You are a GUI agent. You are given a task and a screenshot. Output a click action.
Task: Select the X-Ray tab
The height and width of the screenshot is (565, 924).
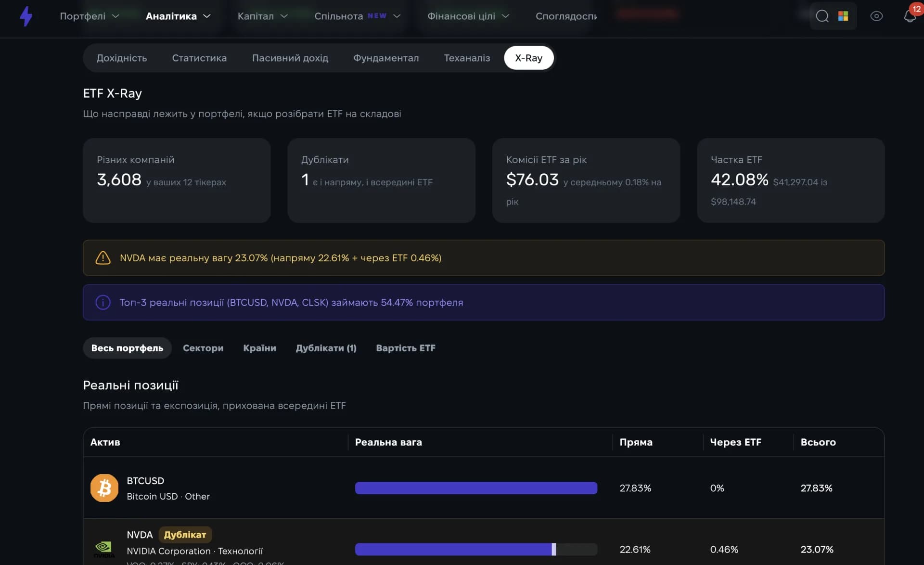[529, 58]
